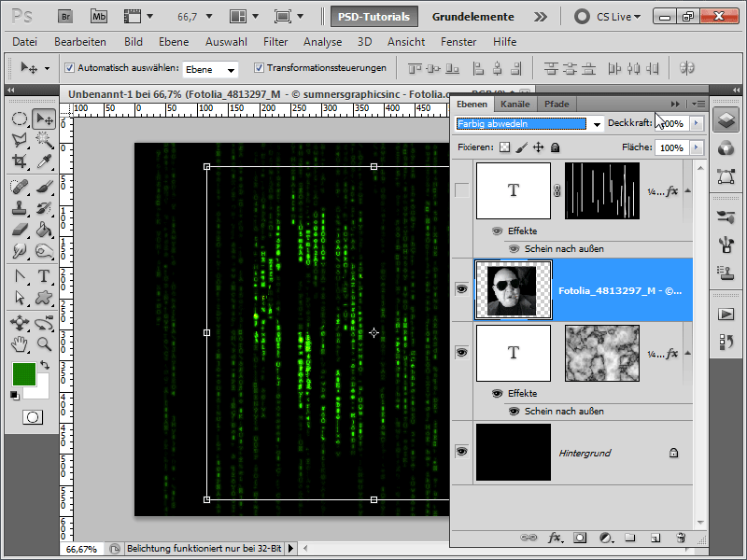The height and width of the screenshot is (560, 747).
Task: Toggle lower layer's Schein nach außen visibility
Action: (514, 411)
